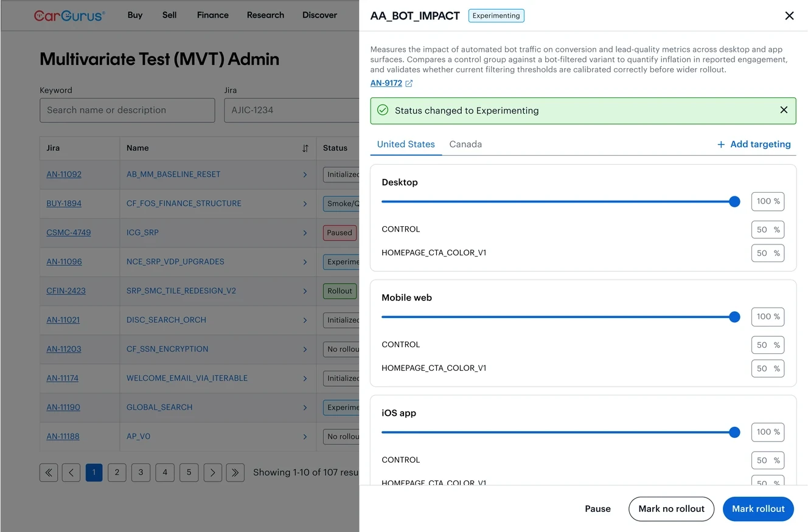The image size is (808, 532).
Task: Go to results page 5
Action: point(189,472)
